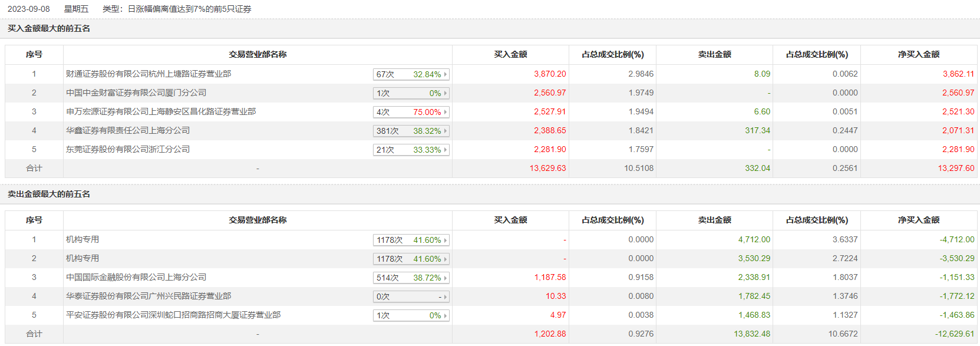The width and height of the screenshot is (980, 346).
Task: Click 申万宏源证券上海静安区昌化路营业部 link
Action: tap(161, 111)
